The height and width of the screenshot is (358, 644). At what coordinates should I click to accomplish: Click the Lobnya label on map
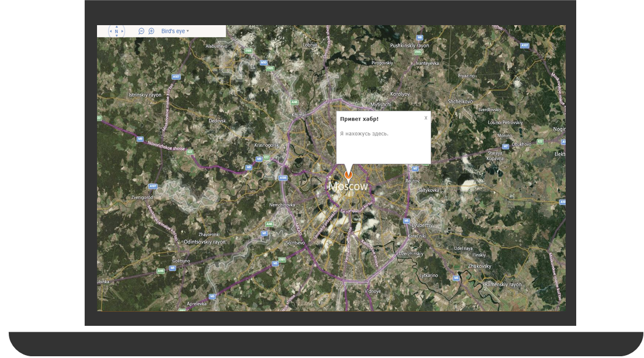(x=310, y=45)
